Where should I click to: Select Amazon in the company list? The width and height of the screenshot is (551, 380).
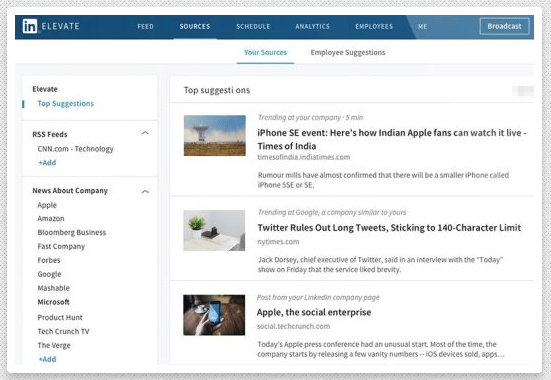pos(51,219)
